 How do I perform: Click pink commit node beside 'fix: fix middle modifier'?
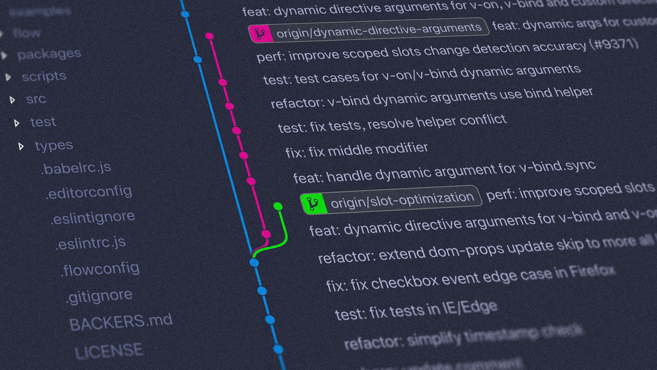(243, 156)
